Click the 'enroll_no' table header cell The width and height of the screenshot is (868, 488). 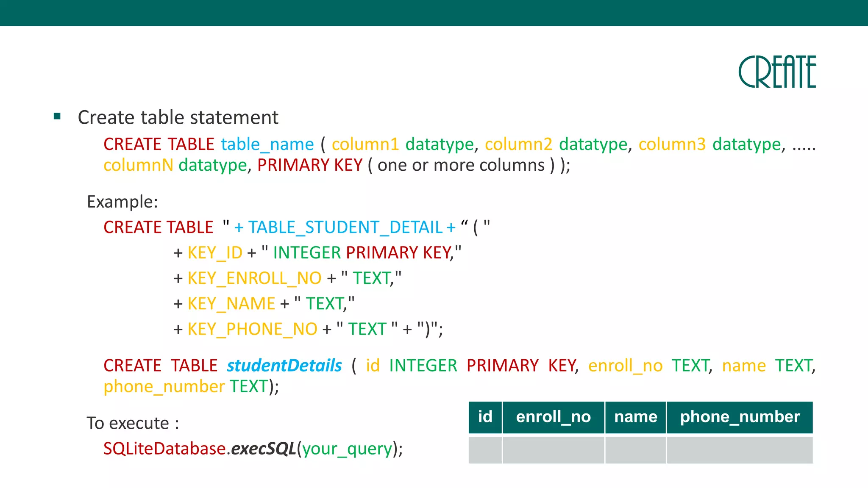554,417
